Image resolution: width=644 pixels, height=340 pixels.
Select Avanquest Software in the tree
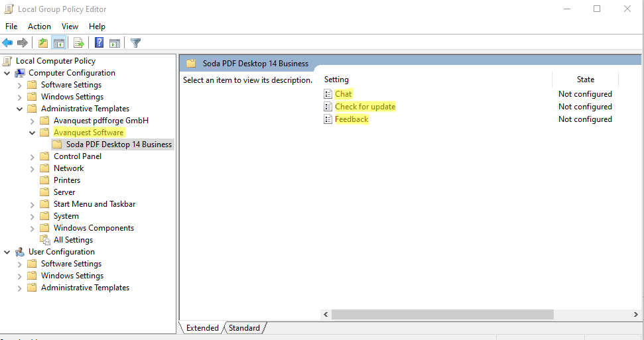pos(89,133)
